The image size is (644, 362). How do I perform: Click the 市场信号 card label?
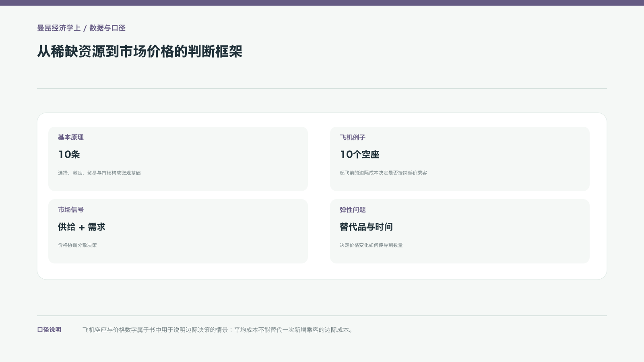pos(71,210)
